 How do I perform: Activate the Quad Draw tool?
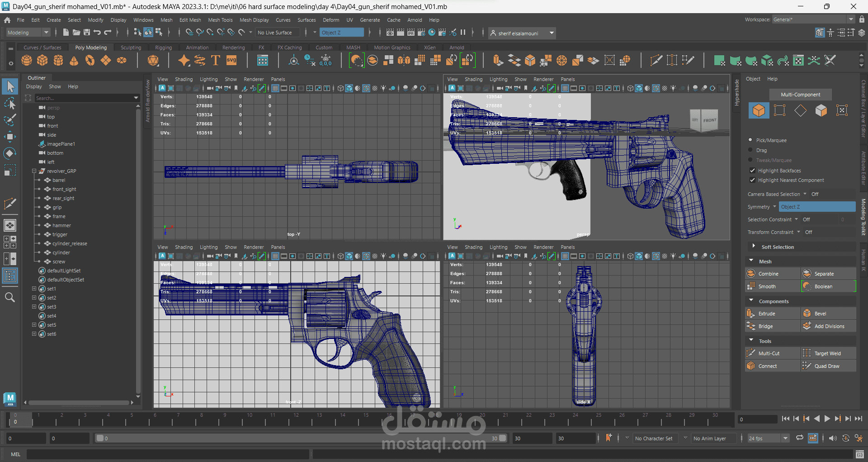click(x=828, y=366)
